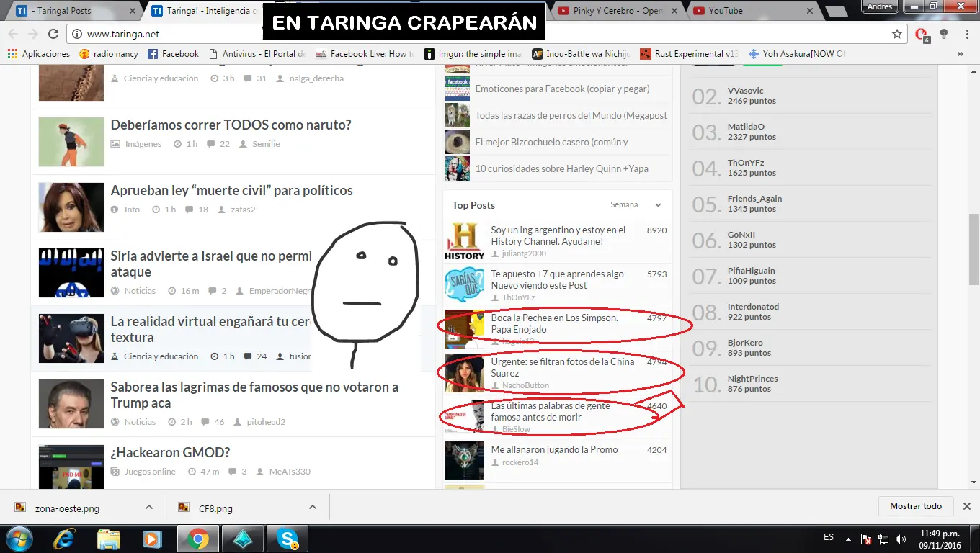980x553 pixels.
Task: Click the volume speaker tray icon
Action: 901,539
